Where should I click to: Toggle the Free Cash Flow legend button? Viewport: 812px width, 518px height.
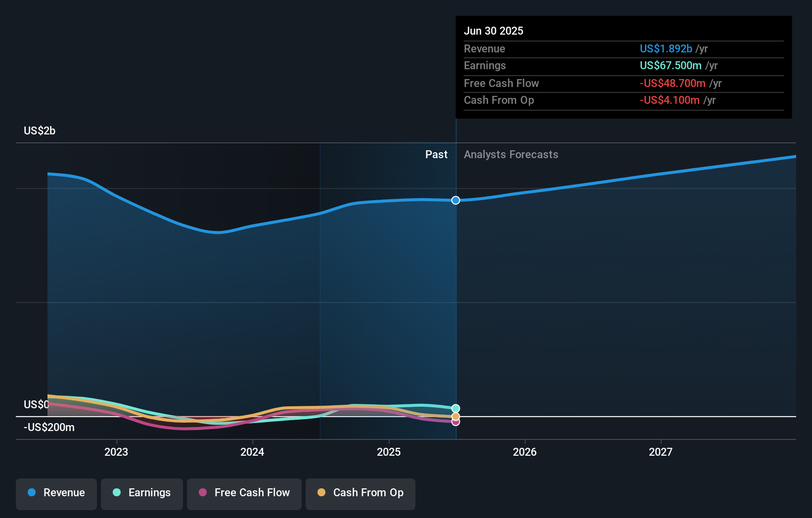click(x=244, y=494)
